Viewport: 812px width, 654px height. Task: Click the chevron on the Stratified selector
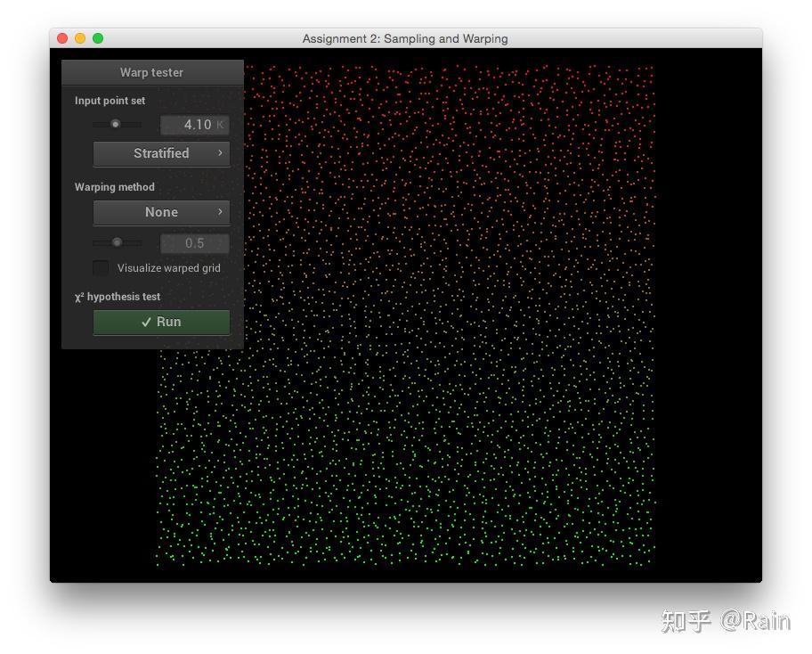point(220,153)
